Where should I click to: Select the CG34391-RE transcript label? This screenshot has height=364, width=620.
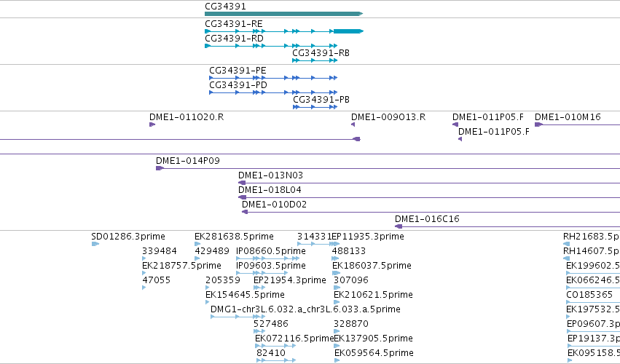(x=234, y=24)
